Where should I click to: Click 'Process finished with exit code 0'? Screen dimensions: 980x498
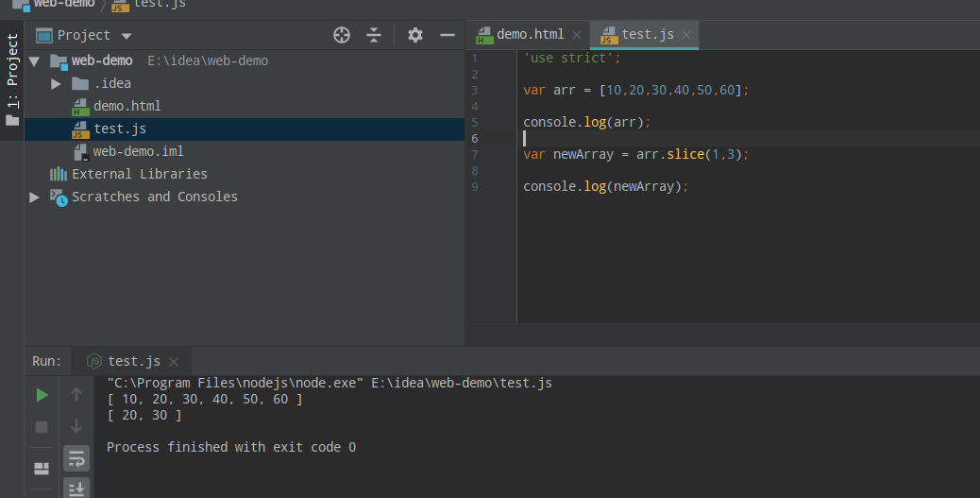231,447
